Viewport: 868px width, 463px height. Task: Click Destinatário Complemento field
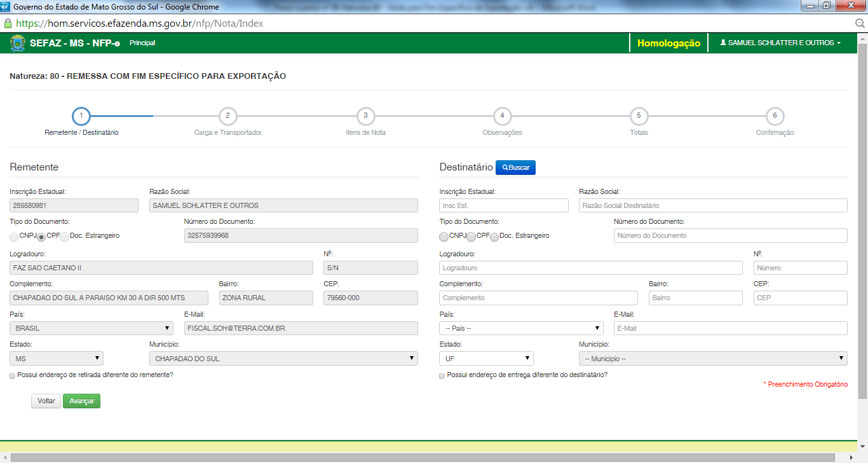click(x=538, y=298)
